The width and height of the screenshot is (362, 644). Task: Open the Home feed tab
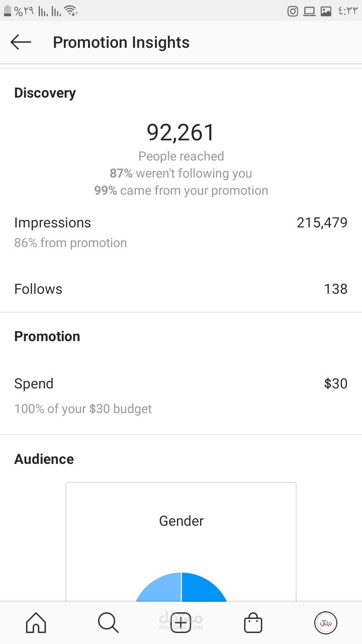(x=36, y=623)
